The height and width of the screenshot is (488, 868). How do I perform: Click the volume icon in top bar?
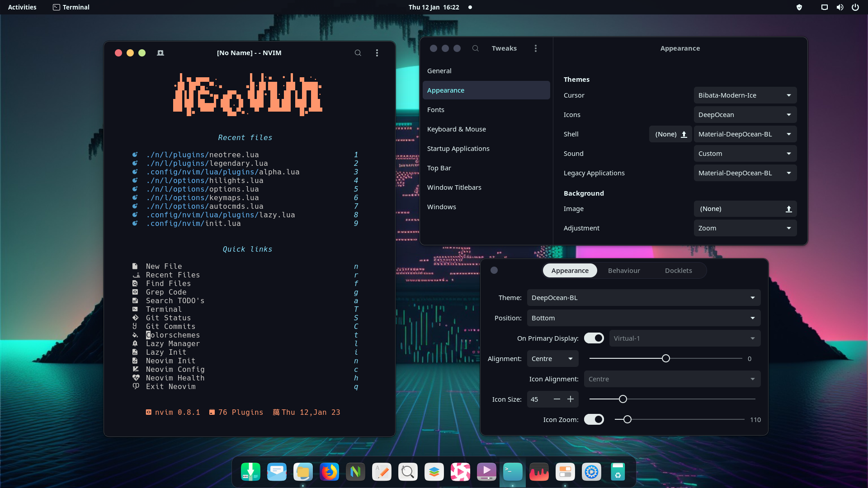point(840,7)
